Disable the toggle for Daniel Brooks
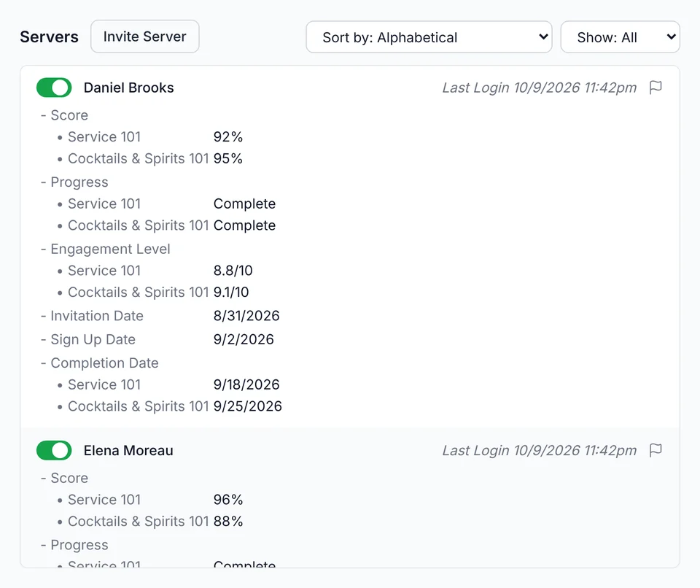 [54, 88]
